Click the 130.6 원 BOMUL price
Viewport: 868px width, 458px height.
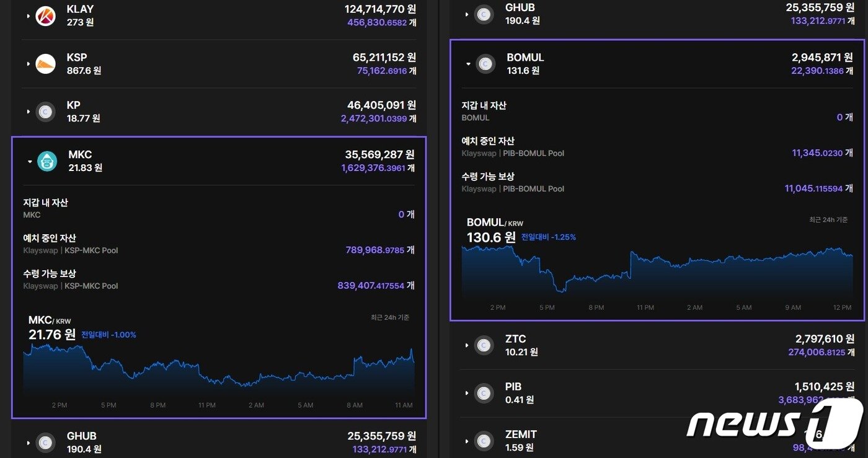pos(491,237)
